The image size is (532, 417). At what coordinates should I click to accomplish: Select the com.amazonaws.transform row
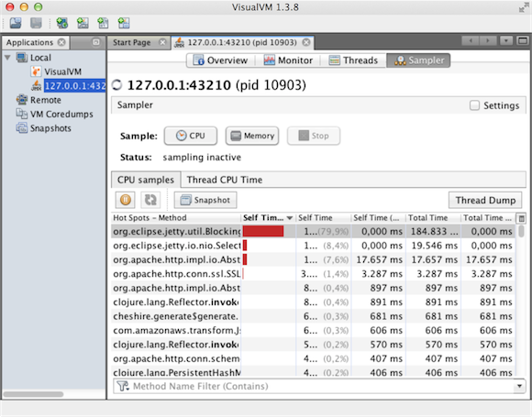(x=314, y=331)
